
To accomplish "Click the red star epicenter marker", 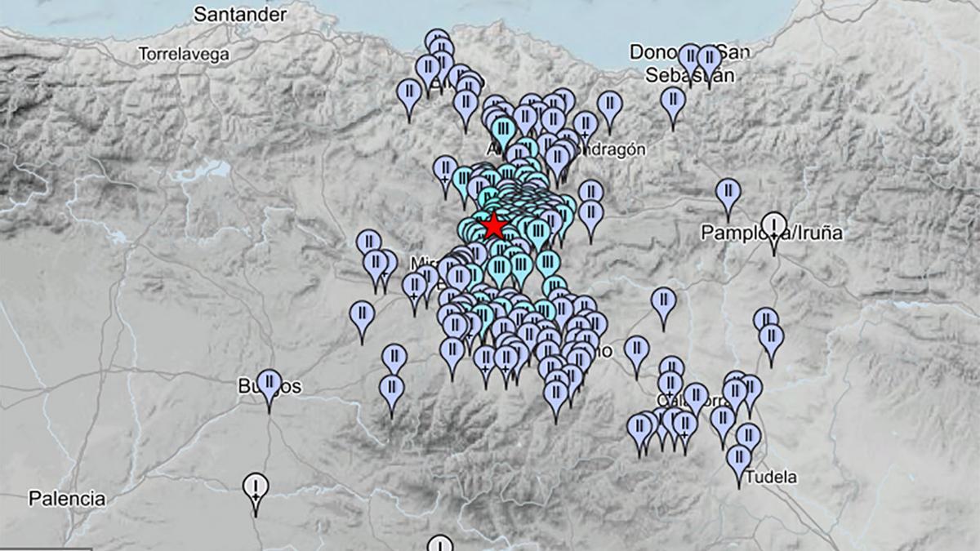I will pyautogui.click(x=494, y=227).
